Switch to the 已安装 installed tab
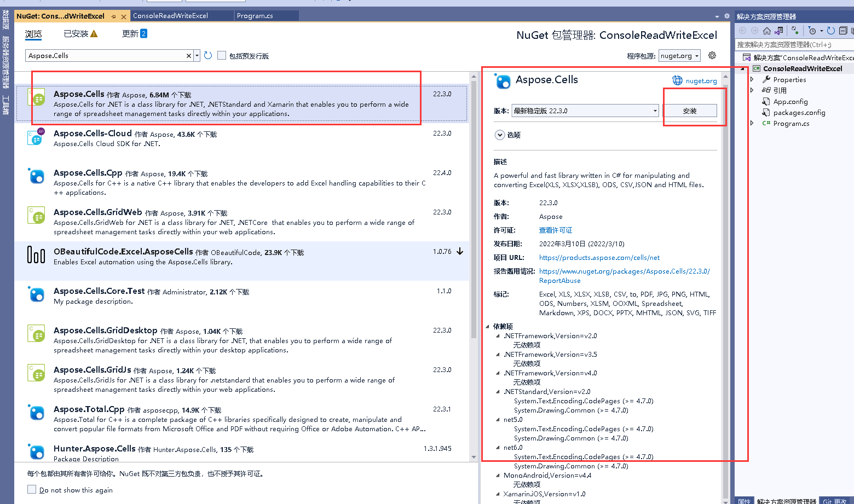854x504 pixels. [76, 34]
